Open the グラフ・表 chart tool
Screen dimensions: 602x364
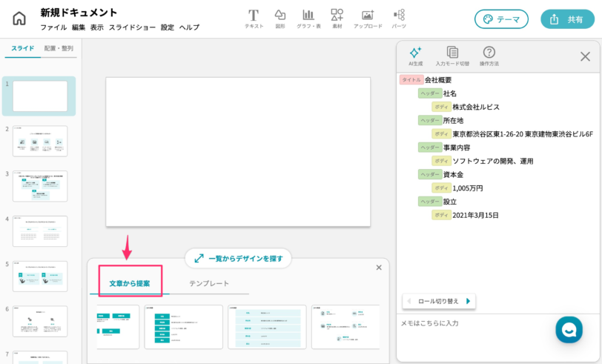coord(308,19)
